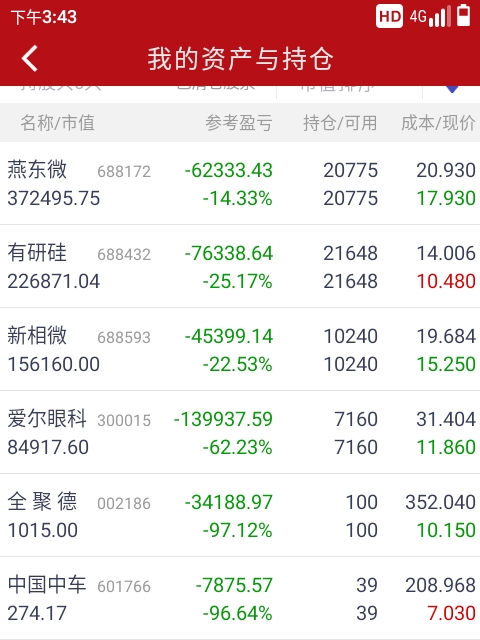480x640 pixels.
Task: Open 新相微 688593 holding row
Action: [x=240, y=349]
